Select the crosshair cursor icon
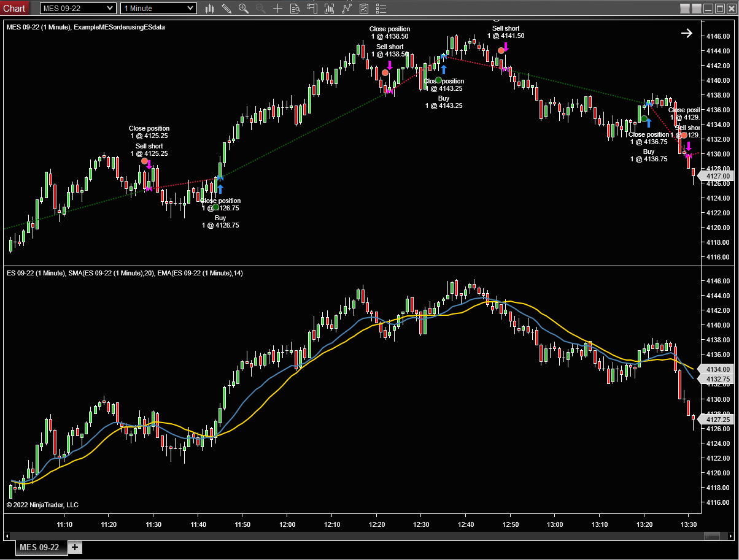This screenshot has height=560, width=739. (x=278, y=8)
